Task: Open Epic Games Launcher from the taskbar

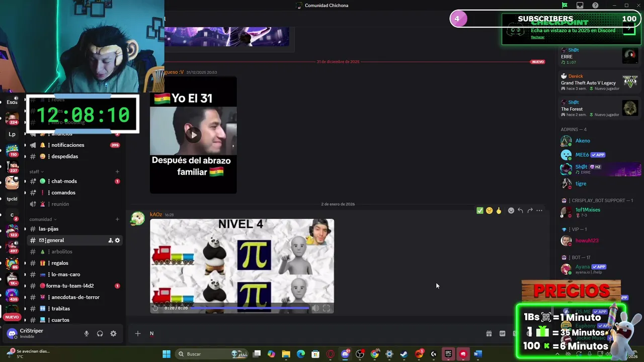Action: pyautogui.click(x=448, y=354)
